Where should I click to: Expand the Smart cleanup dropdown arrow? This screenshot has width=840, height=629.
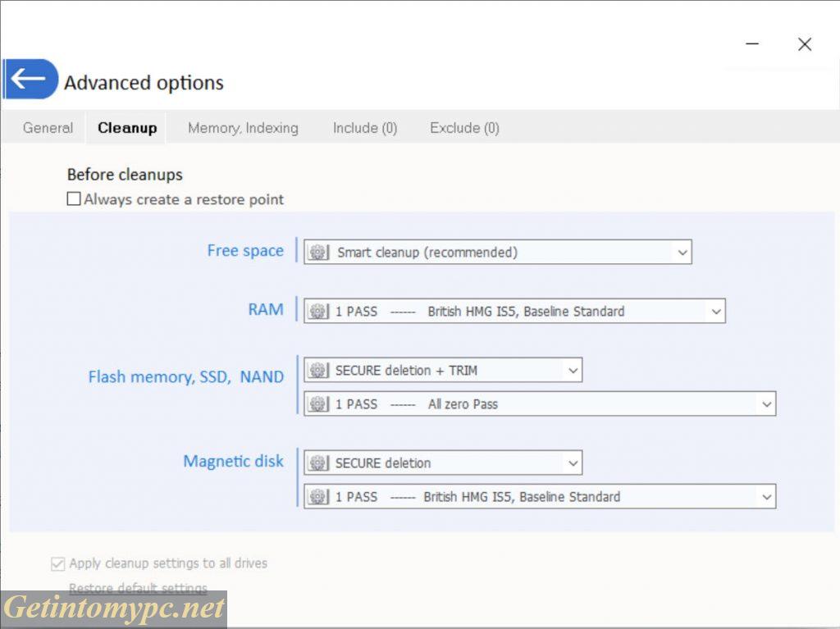coord(682,253)
